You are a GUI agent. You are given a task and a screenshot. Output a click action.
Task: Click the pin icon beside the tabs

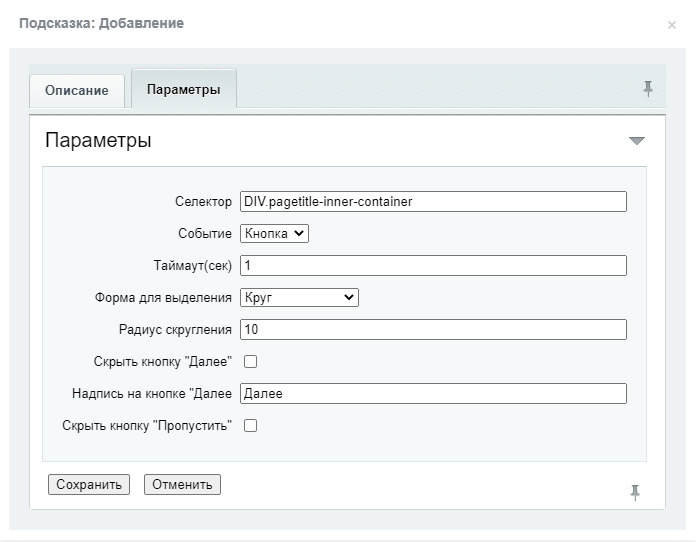(x=648, y=89)
